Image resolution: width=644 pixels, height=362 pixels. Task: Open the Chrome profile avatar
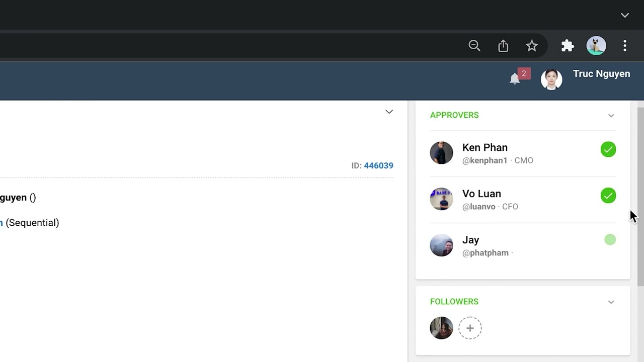tap(596, 46)
